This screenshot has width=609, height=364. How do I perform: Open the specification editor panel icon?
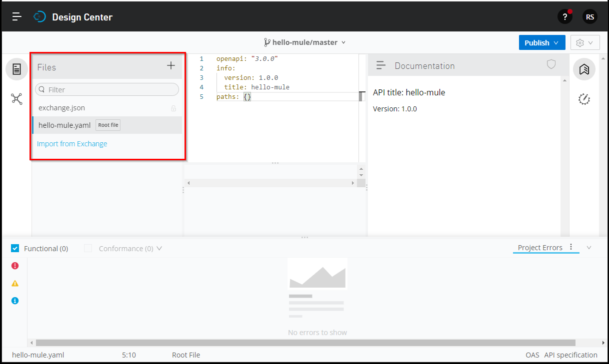click(16, 69)
